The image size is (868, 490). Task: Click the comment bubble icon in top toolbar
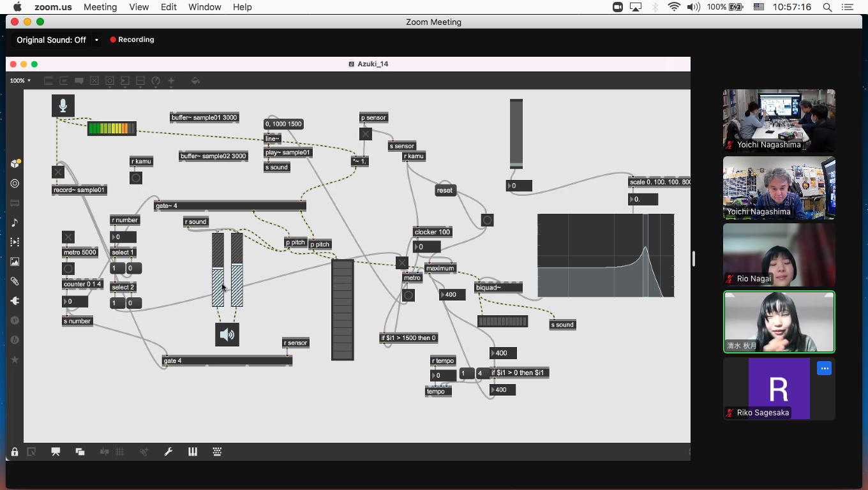[79, 81]
